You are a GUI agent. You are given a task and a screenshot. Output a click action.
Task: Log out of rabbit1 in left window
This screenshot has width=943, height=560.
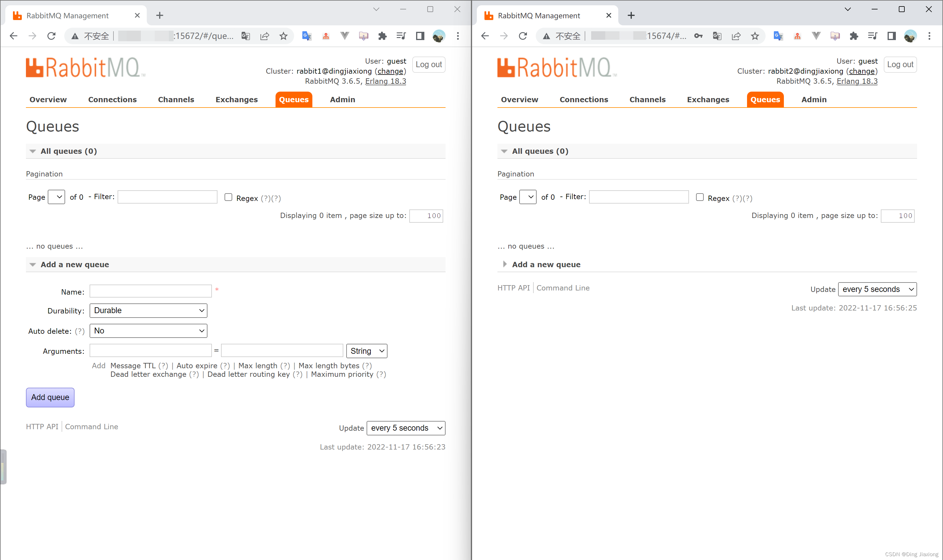click(x=429, y=65)
